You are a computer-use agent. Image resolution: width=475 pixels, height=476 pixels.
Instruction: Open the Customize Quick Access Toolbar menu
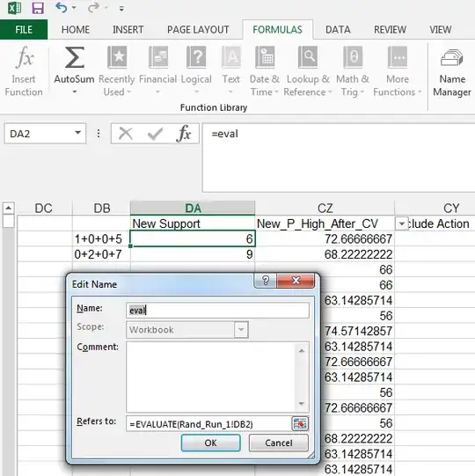(121, 9)
